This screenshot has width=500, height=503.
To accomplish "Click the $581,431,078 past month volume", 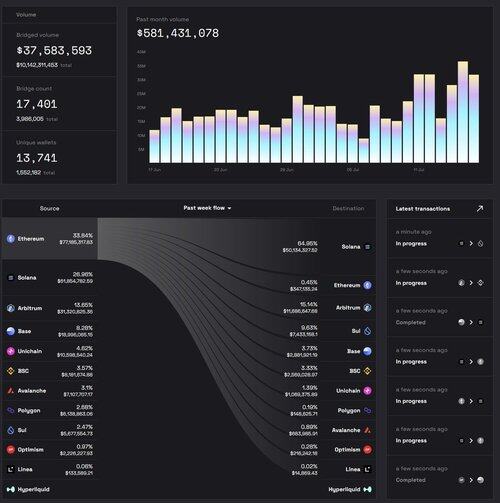I will 178,33.
